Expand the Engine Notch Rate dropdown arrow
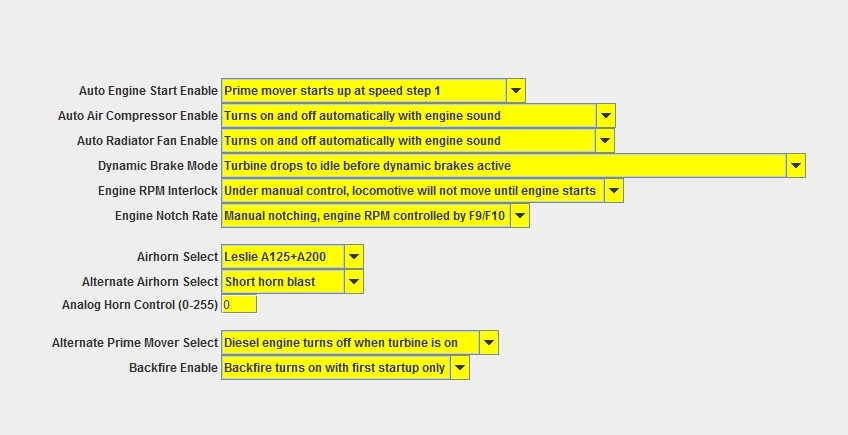 click(x=520, y=216)
